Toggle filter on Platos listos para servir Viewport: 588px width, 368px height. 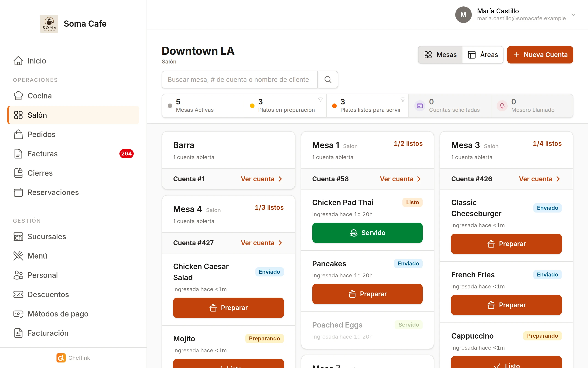point(403,100)
